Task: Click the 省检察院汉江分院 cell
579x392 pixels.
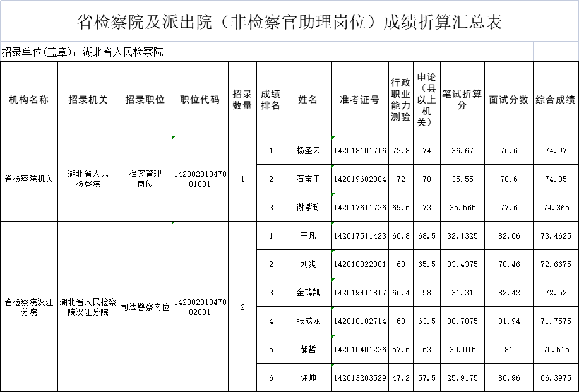Action: click(29, 307)
